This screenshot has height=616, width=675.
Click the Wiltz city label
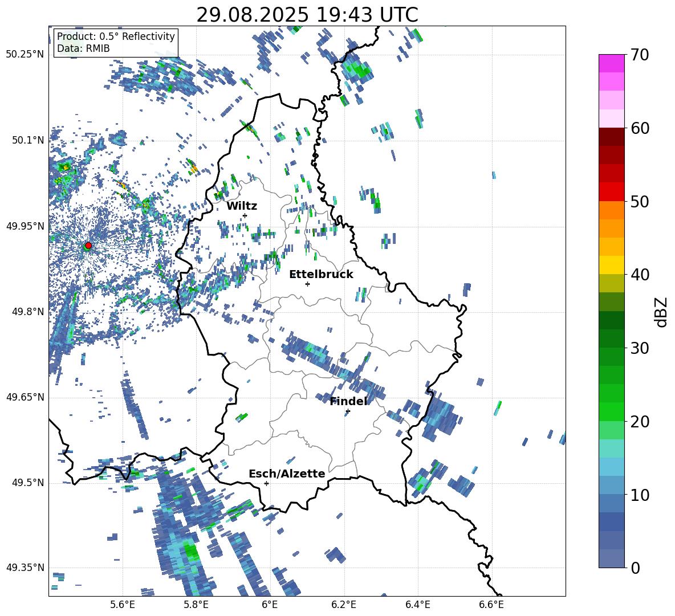pyautogui.click(x=242, y=206)
